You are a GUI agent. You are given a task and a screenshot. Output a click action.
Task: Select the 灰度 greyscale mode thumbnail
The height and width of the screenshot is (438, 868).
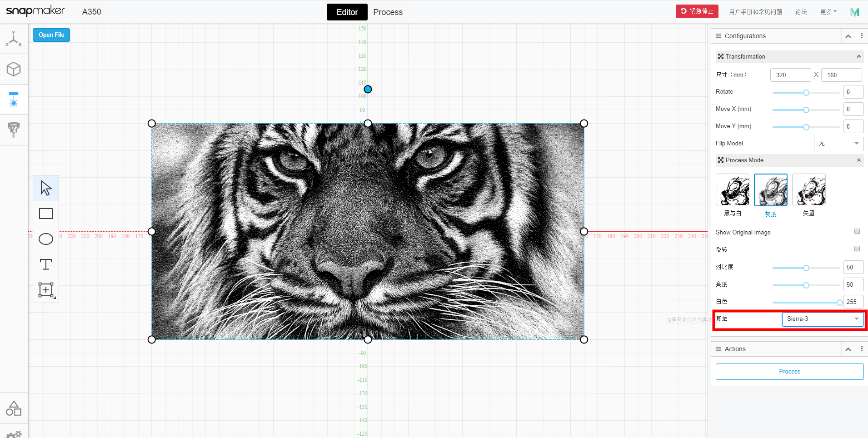(771, 190)
